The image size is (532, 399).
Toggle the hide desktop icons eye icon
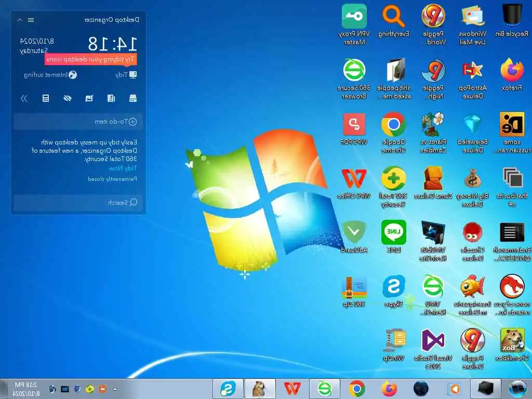(x=68, y=98)
